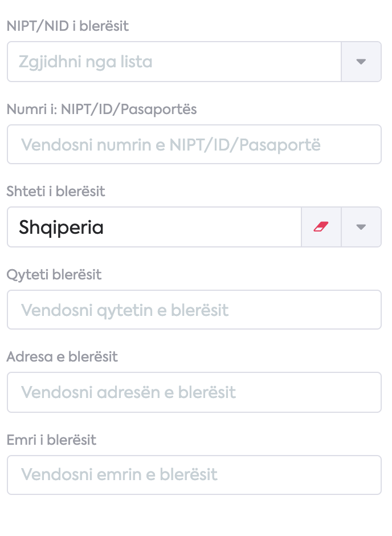
Task: Click the buyer address placeholder text
Action: (x=128, y=392)
